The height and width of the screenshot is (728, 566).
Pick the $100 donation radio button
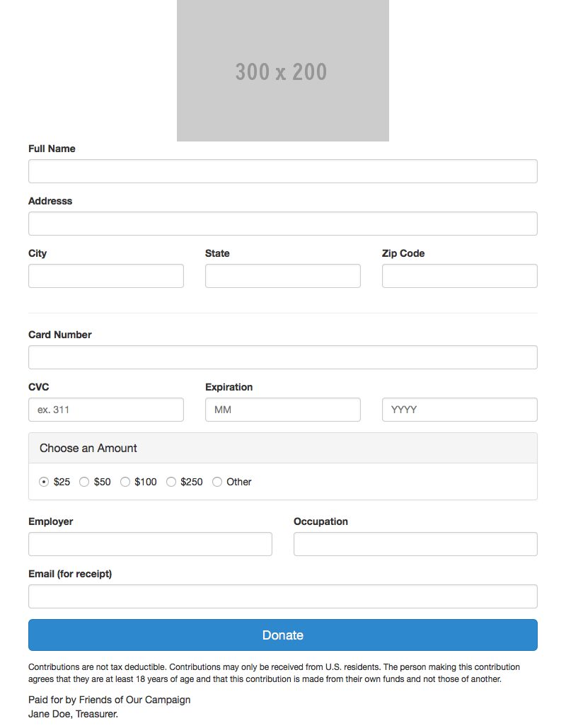point(125,482)
